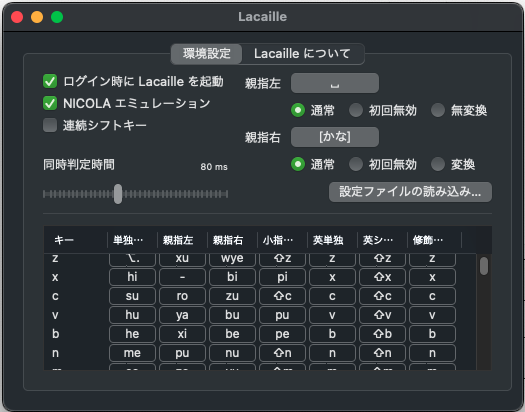Click the 英シ… column header

(x=382, y=240)
